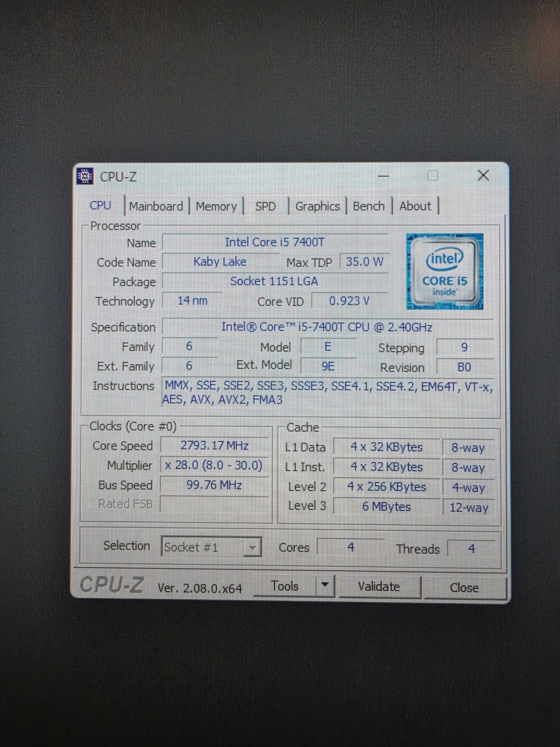This screenshot has height=747, width=560.
Task: Go to the Graphics tab
Action: [317, 206]
